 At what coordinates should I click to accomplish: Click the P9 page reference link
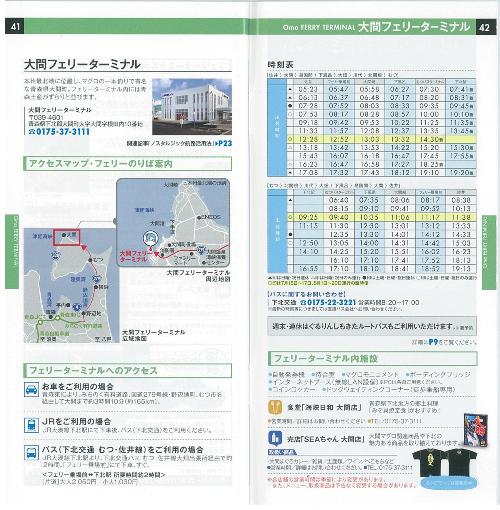pos(433,342)
